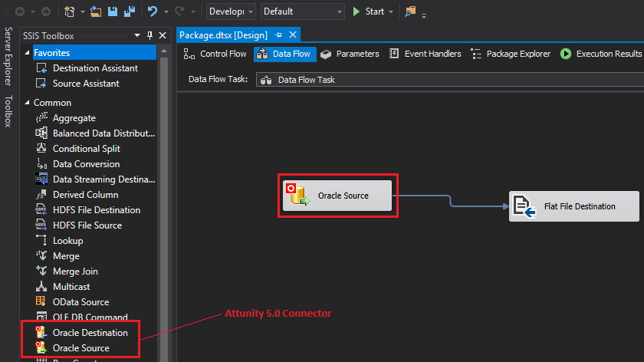Switch to the Control Flow tab
Viewport: 644px width, 362px height.
pyautogui.click(x=215, y=54)
